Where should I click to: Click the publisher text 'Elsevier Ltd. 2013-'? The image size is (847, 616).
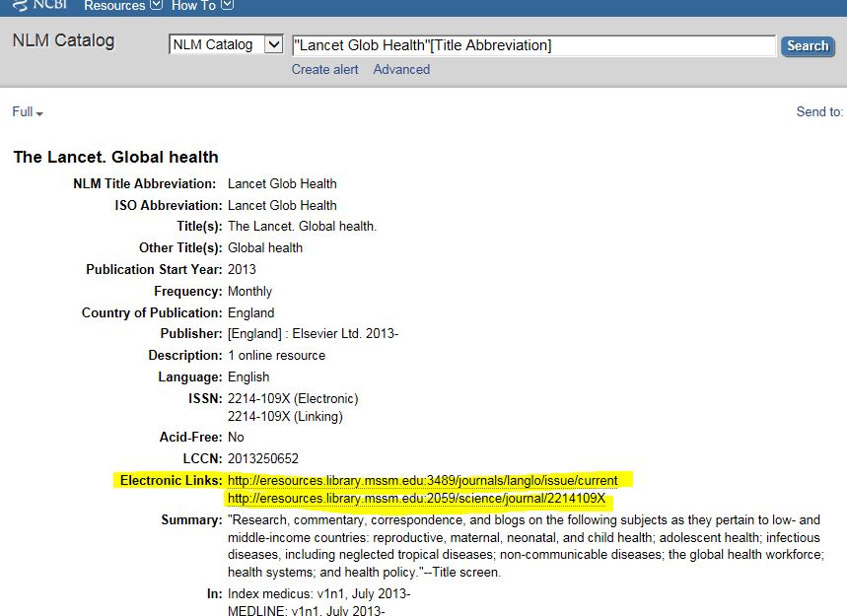point(345,334)
